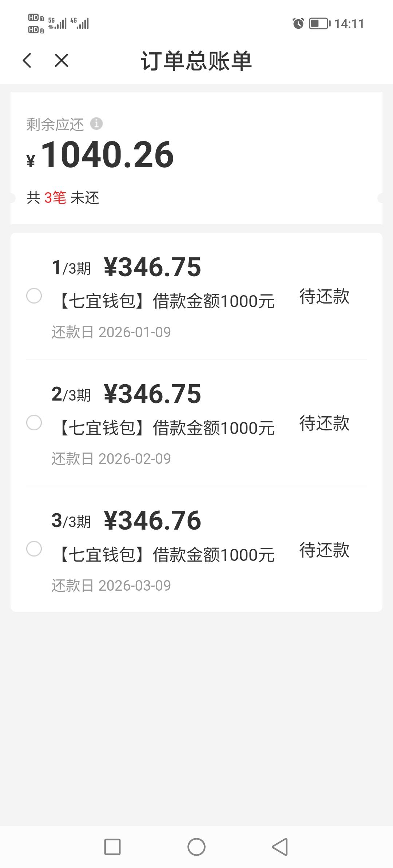
Task: Tap the ¥1040.26 remaining amount
Action: [x=107, y=155]
